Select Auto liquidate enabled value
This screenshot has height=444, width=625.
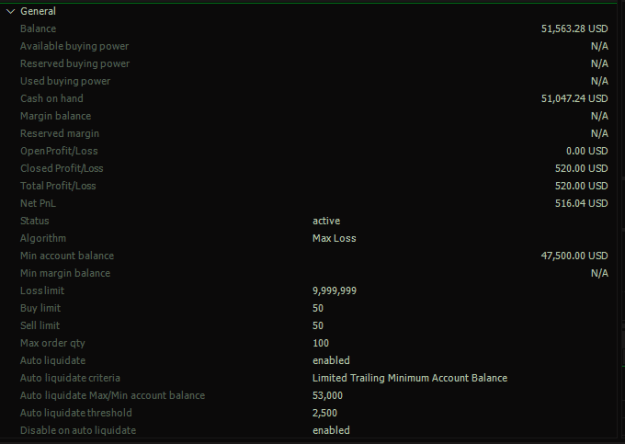pyautogui.click(x=331, y=361)
